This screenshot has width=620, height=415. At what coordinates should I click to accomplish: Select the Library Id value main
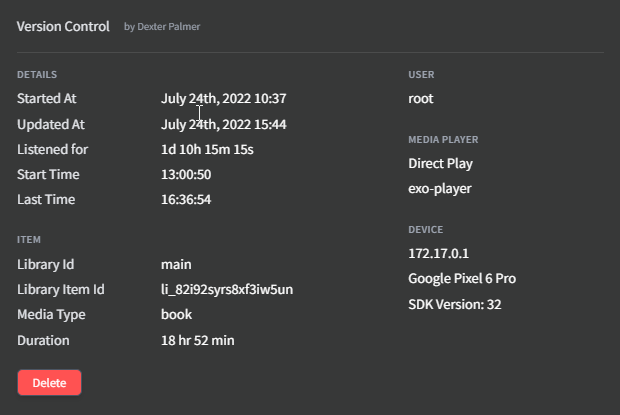point(176,264)
